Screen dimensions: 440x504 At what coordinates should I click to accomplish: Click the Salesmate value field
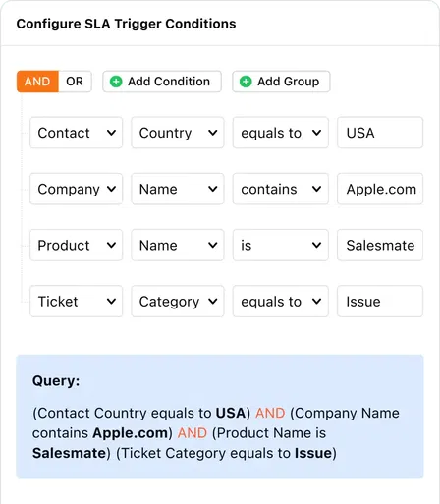pyautogui.click(x=380, y=246)
